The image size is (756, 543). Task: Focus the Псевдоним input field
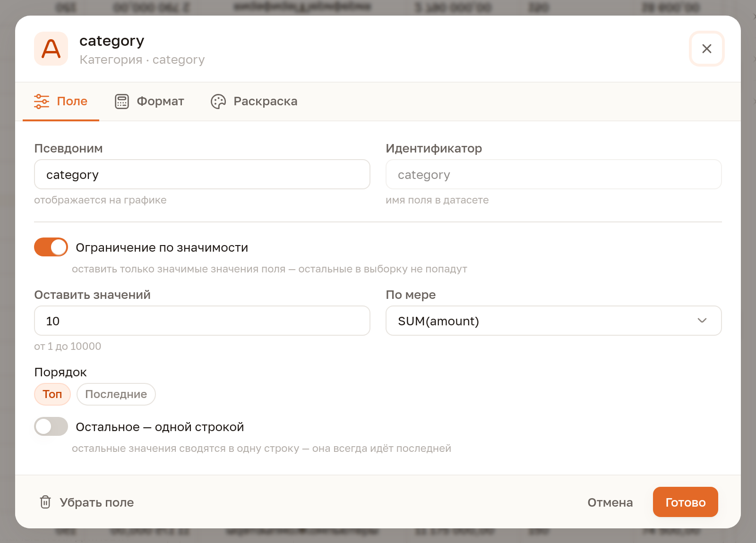pos(202,174)
